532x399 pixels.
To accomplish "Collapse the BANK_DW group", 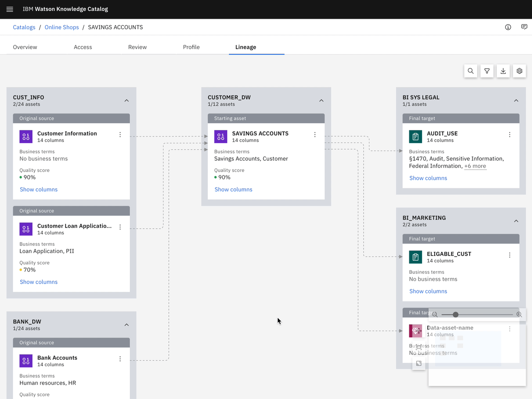I will pos(127,325).
